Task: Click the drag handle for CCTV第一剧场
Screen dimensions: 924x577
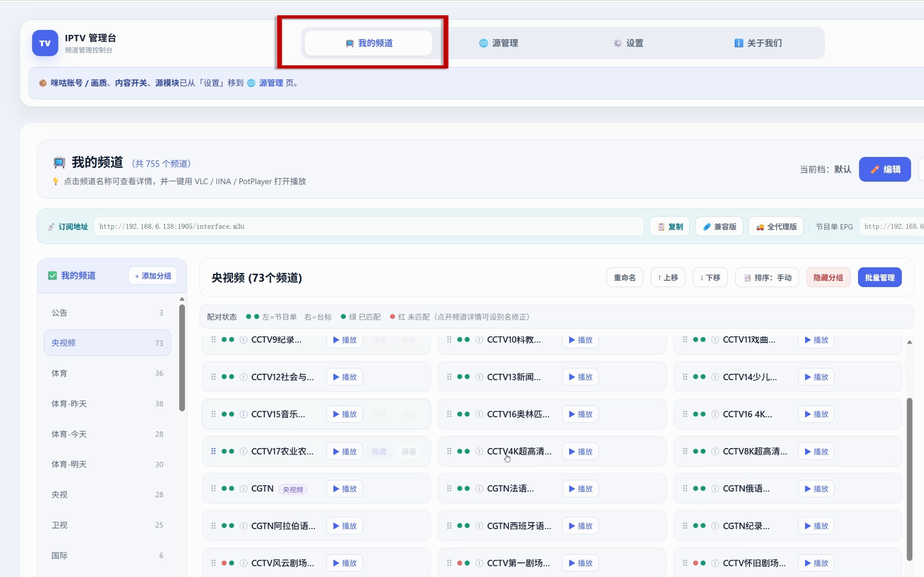Action: [x=449, y=563]
